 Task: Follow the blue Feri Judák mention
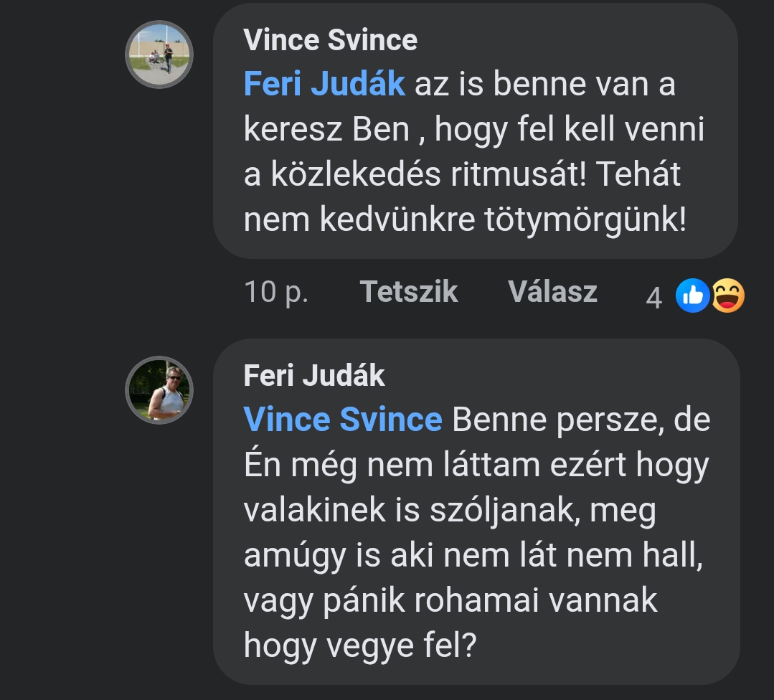[x=324, y=85]
